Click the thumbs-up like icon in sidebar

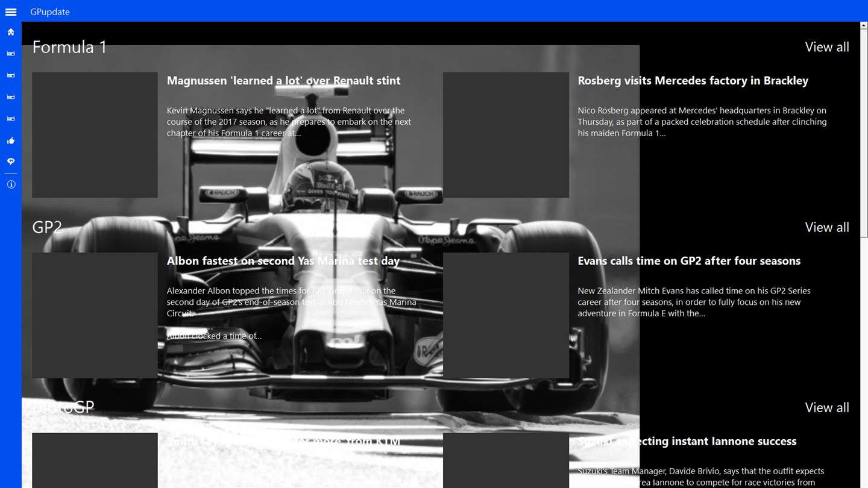point(11,140)
